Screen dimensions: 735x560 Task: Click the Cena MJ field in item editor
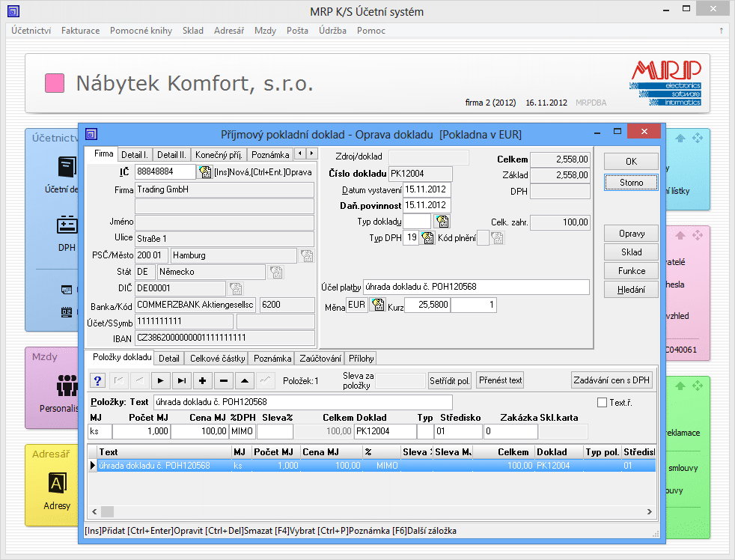point(200,431)
